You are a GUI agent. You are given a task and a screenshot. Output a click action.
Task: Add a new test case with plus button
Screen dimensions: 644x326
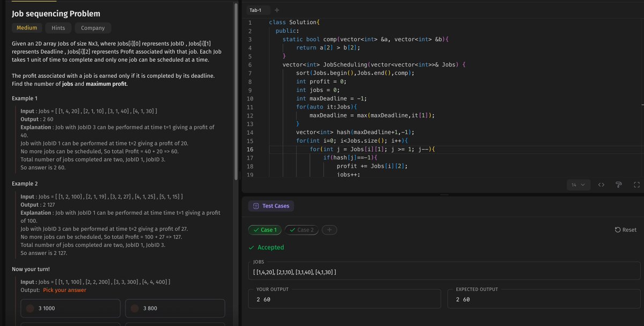329,230
